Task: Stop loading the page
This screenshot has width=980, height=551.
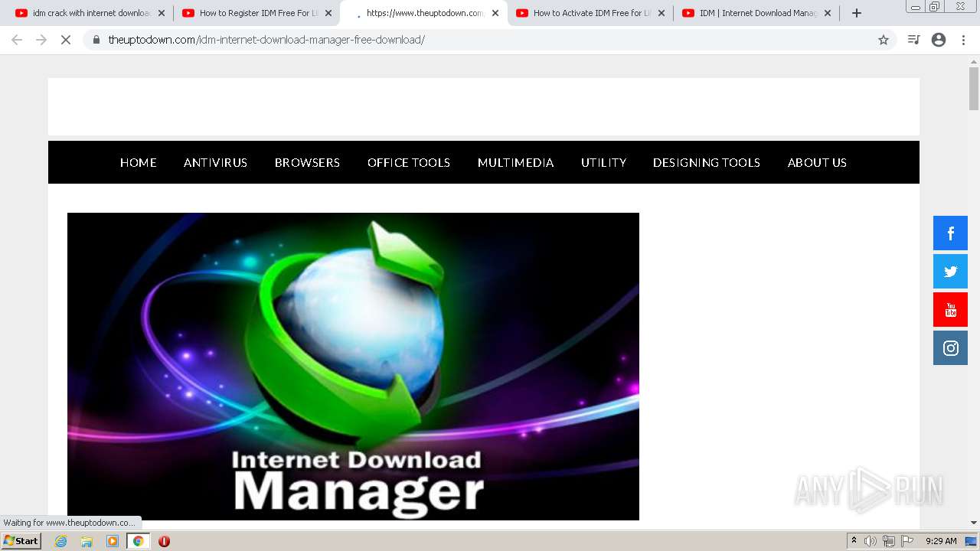Action: [66, 40]
